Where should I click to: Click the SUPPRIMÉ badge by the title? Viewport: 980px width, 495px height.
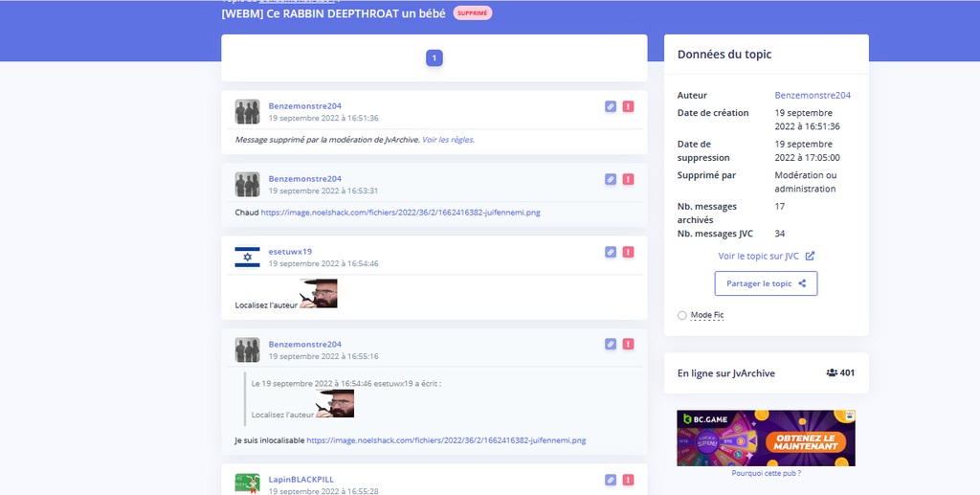(473, 12)
